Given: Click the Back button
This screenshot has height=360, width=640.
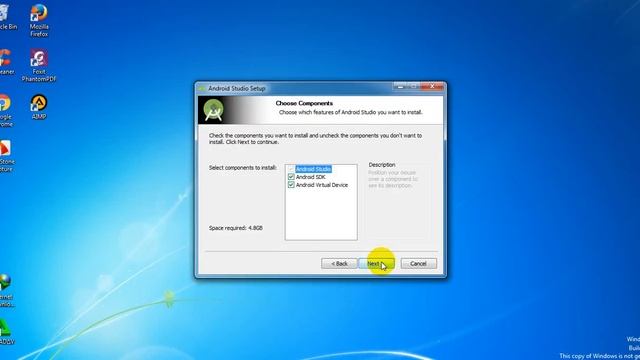Looking at the screenshot, I should click(x=339, y=264).
